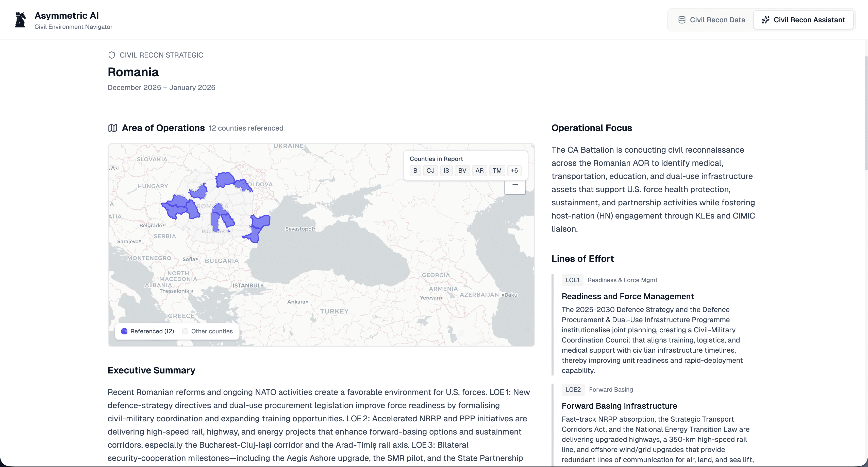The image size is (868, 467).
Task: Click the database icon beside Civil Recon Data
Action: [x=682, y=20]
